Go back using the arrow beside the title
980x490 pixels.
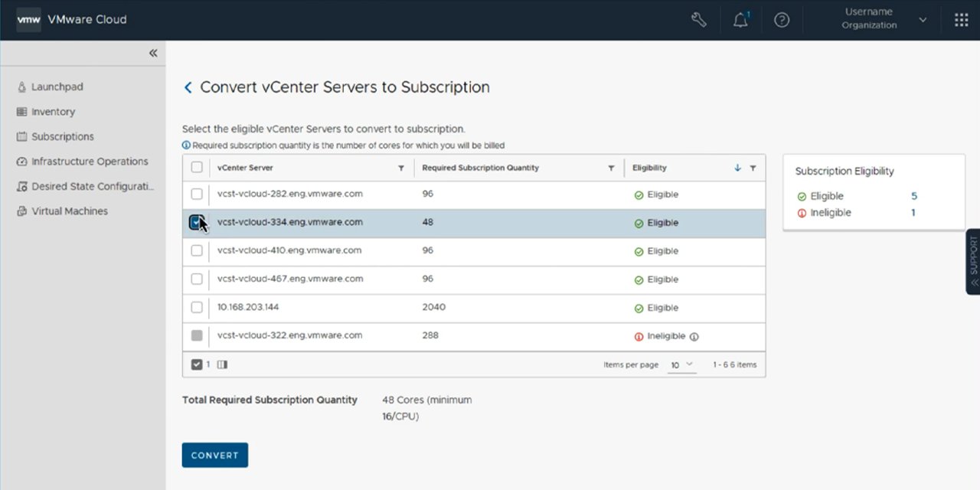188,87
